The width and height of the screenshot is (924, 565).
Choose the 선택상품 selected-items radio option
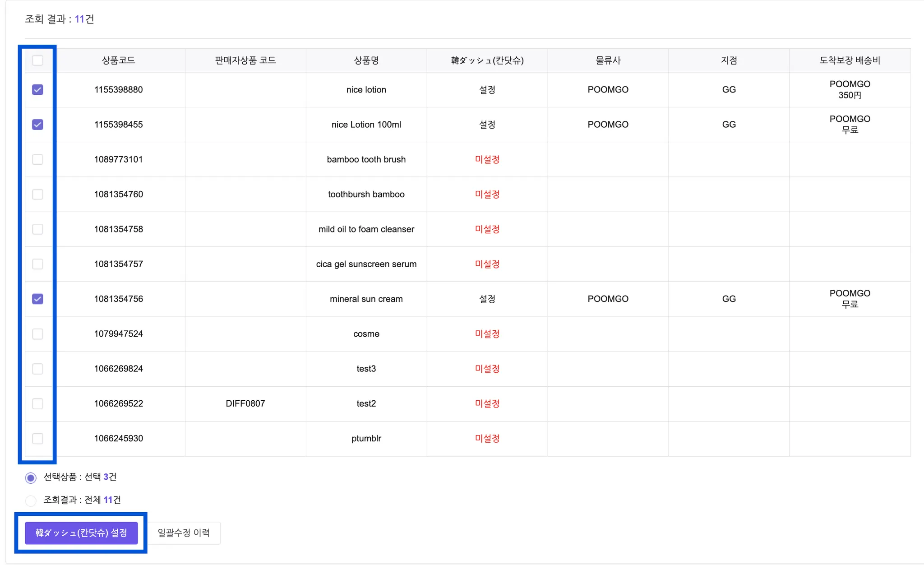pyautogui.click(x=31, y=477)
